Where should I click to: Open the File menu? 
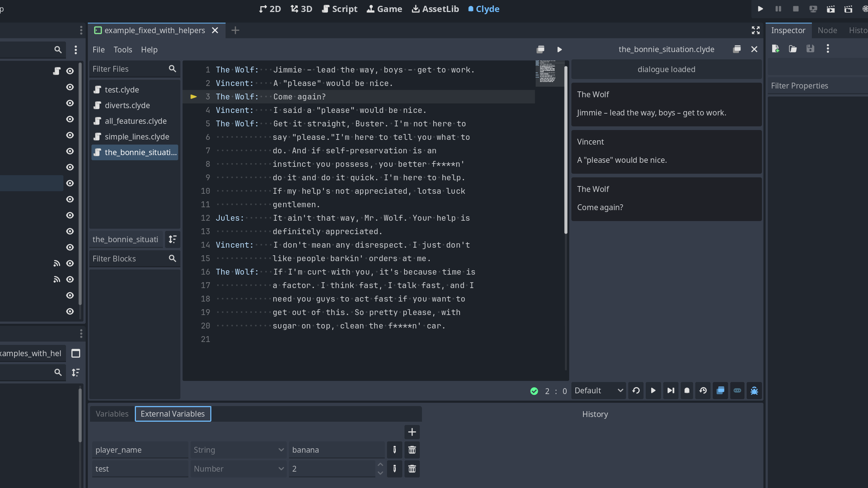pyautogui.click(x=98, y=50)
